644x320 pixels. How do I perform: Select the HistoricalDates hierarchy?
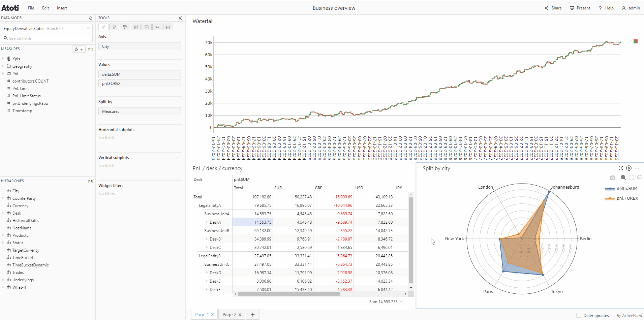[26, 221]
